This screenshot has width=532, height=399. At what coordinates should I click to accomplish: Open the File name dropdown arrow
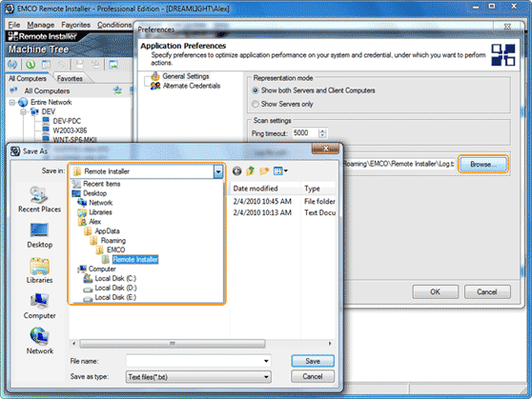[266, 361]
